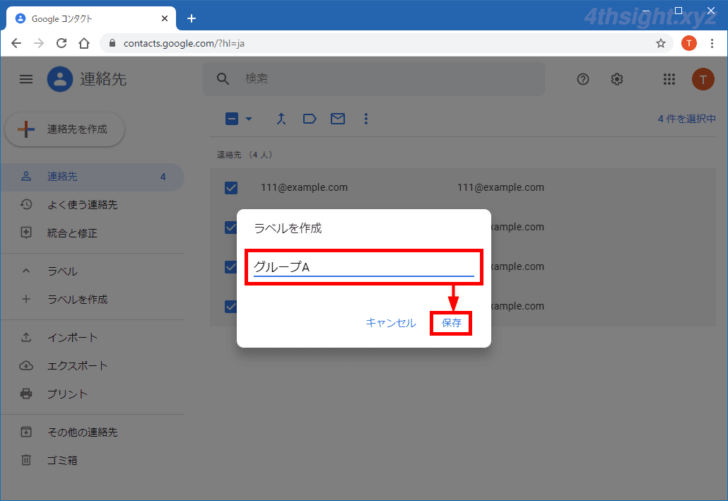Open Google apps grid
The image size is (728, 501).
point(669,79)
